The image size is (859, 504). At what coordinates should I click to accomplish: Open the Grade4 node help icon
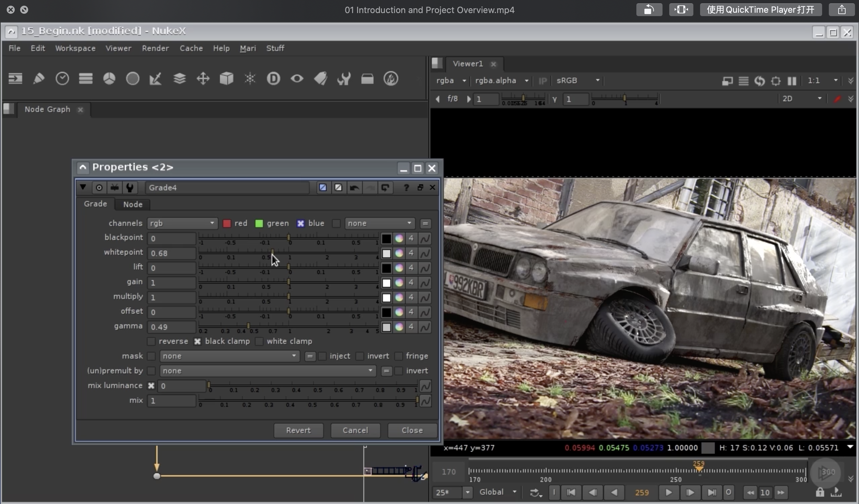pos(406,188)
